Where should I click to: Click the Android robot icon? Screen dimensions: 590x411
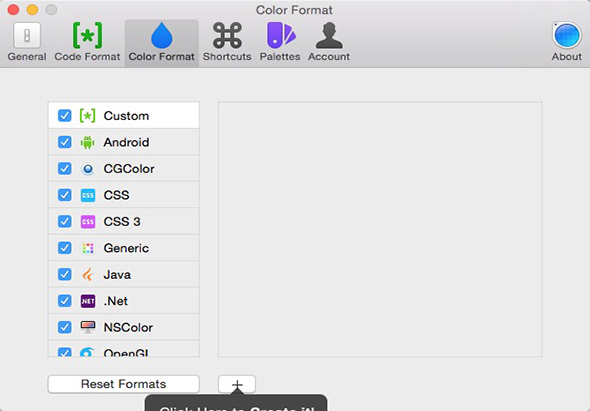click(88, 142)
